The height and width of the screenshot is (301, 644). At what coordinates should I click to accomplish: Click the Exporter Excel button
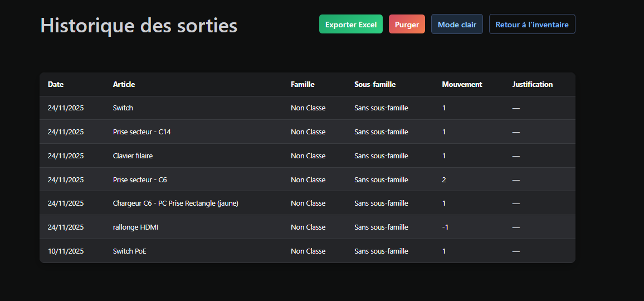tap(351, 25)
